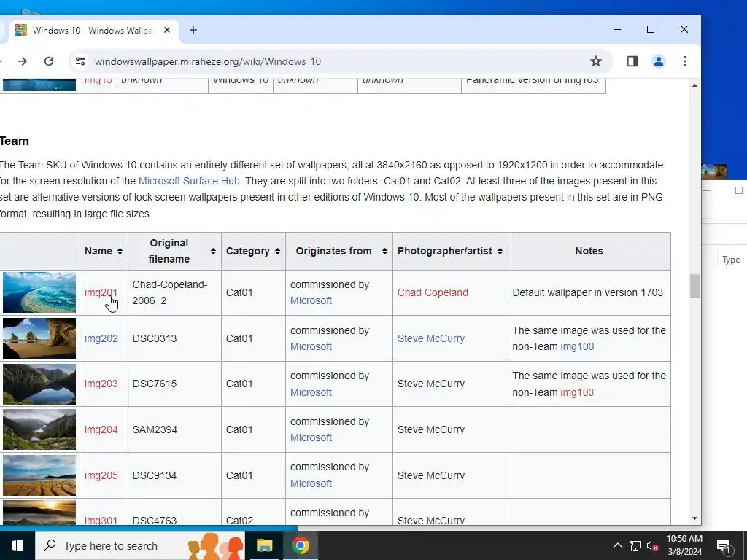Open the taskbar clock and date
This screenshot has height=560, width=747.
684,545
